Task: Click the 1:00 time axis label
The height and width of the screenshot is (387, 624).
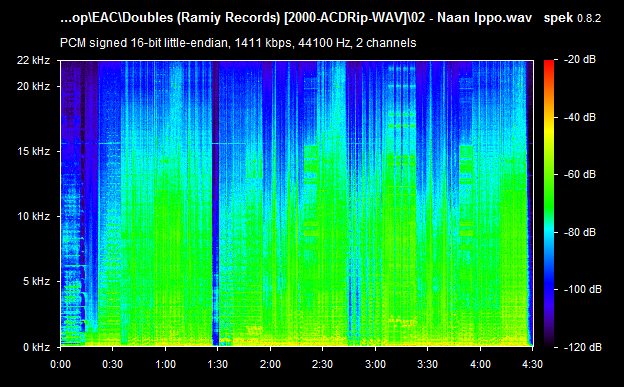Action: pyautogui.click(x=166, y=364)
